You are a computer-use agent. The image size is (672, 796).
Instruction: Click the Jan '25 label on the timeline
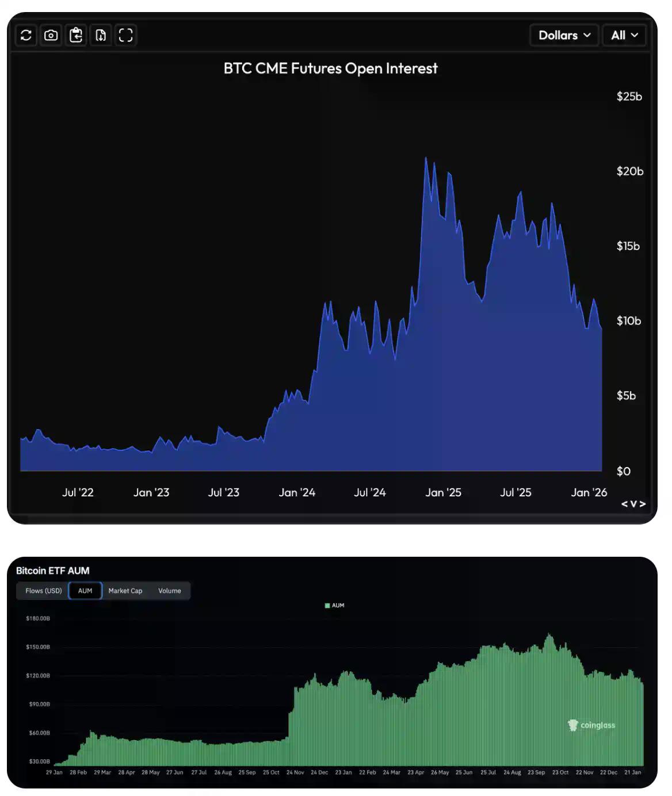click(444, 492)
